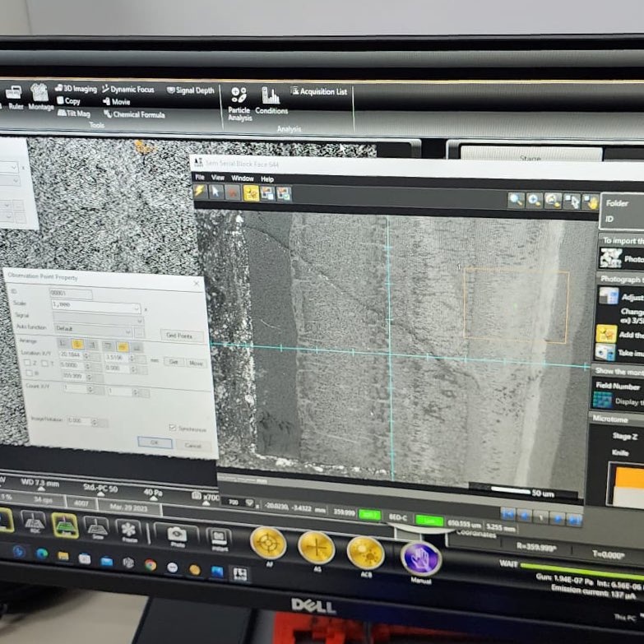The image size is (644, 644).
Task: Click the Photo camera button
Action: point(177,535)
